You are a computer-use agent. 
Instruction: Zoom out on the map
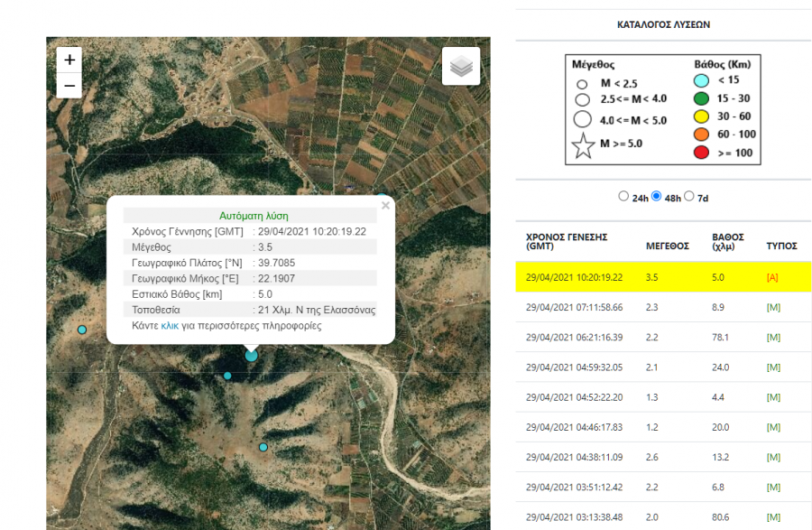click(69, 87)
